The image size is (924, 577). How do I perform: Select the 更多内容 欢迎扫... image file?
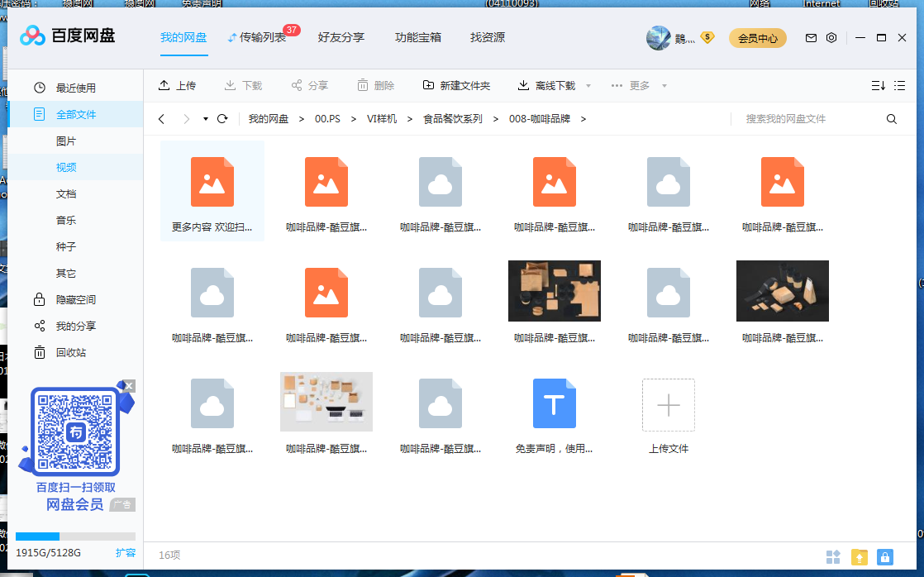pyautogui.click(x=212, y=191)
